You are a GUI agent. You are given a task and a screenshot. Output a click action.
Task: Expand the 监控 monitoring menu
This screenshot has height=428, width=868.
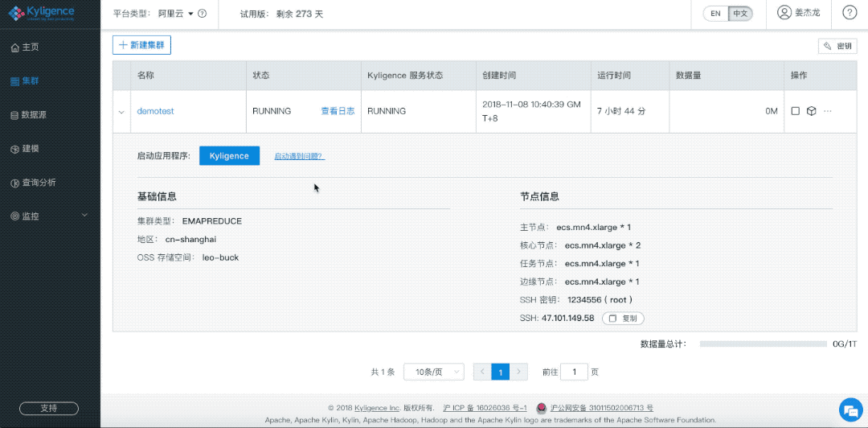[x=50, y=216]
